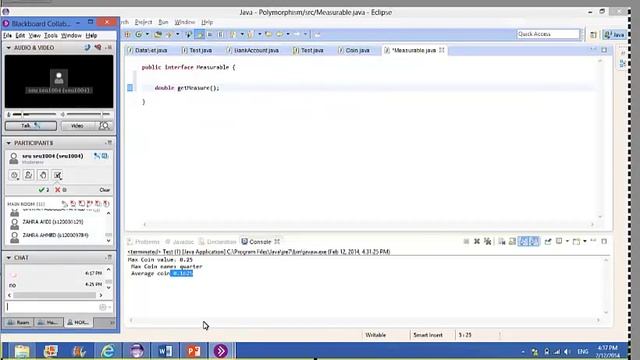Click Remove Launch X icon in Console toolbar
The width and height of the screenshot is (640, 360).
[x=477, y=242]
